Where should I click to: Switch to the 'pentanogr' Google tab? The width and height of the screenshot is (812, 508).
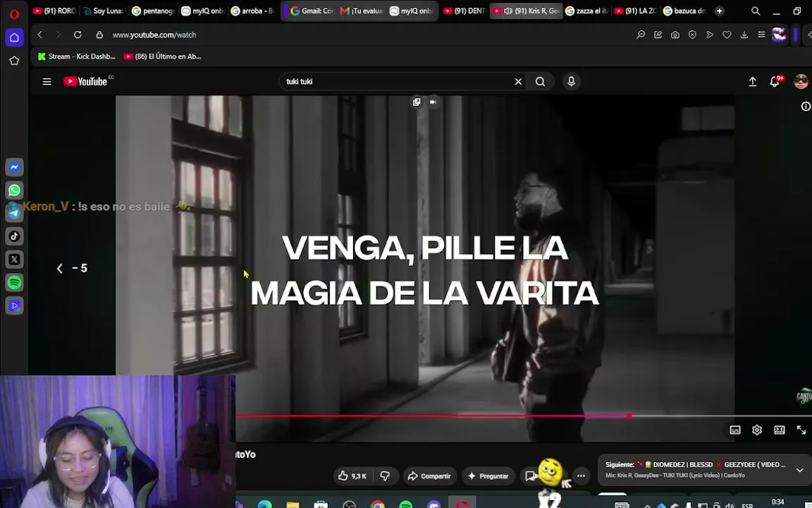click(153, 11)
